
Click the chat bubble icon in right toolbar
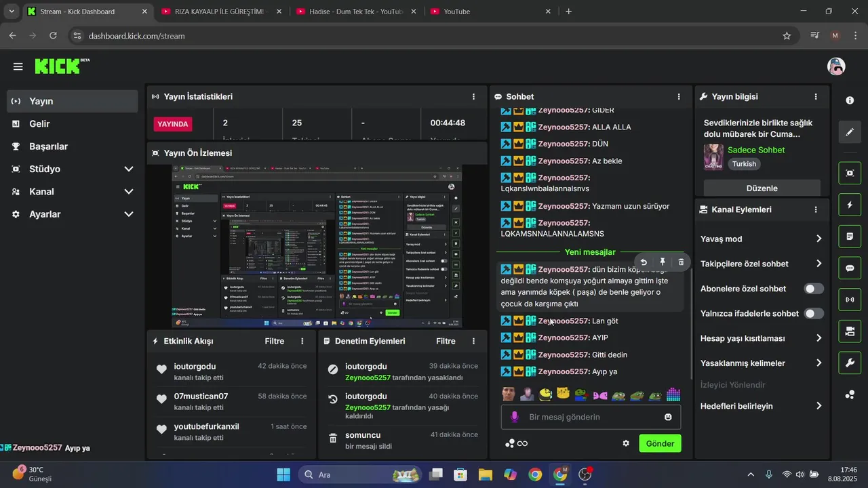850,268
